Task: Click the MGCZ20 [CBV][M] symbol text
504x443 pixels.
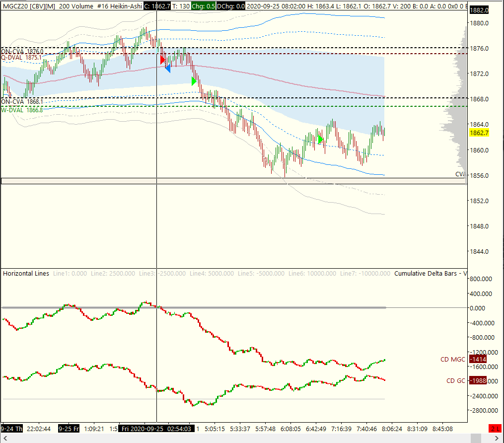Action: click(x=29, y=6)
